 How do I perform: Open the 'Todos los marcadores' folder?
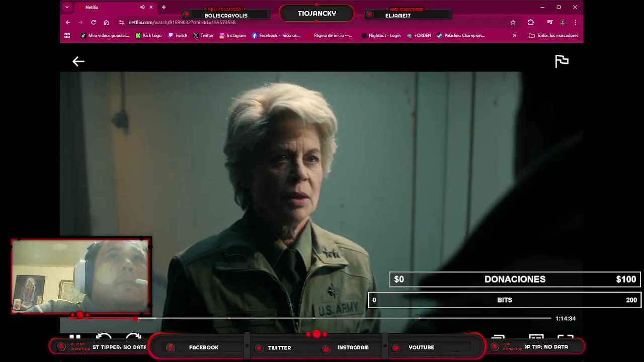coord(553,36)
